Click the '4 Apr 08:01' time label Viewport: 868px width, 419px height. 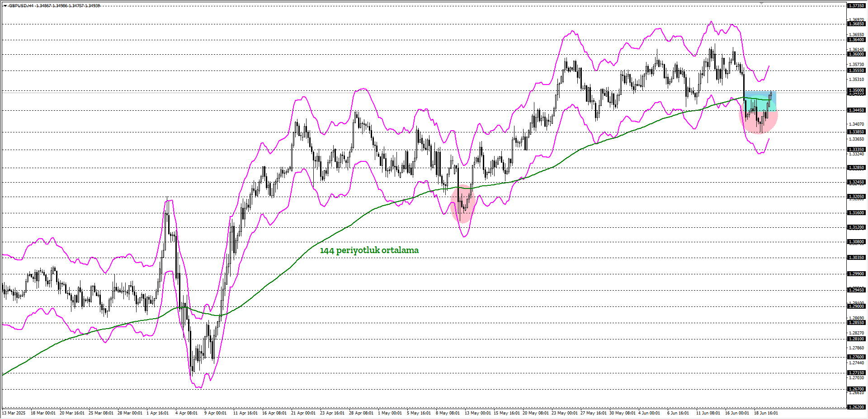[186, 413]
